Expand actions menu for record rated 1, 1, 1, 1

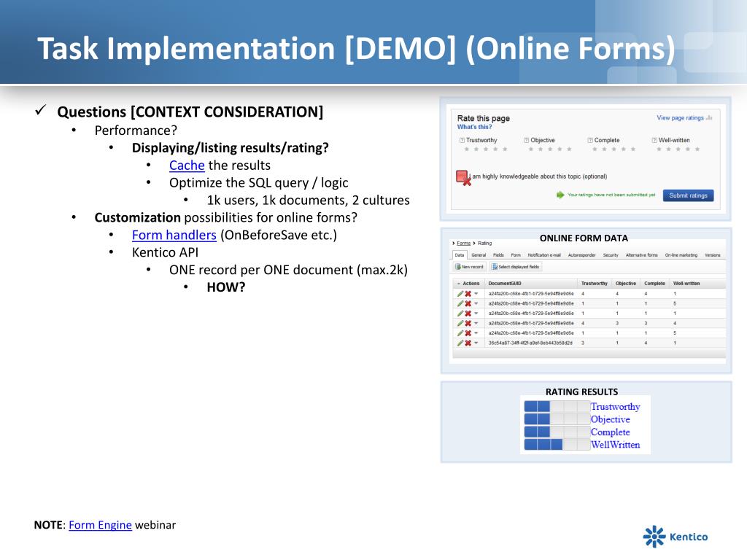pos(476,314)
